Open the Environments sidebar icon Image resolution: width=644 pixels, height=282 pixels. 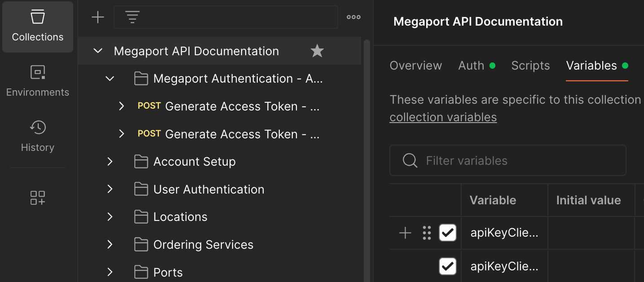[38, 82]
